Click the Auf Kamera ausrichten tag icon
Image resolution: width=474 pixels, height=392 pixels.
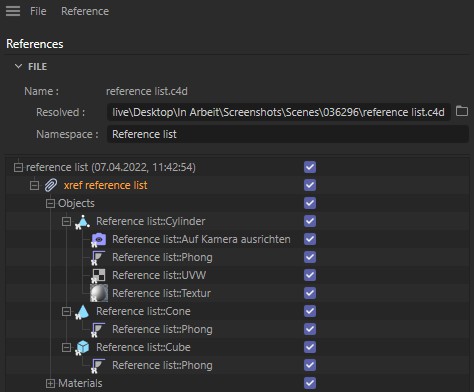99,240
